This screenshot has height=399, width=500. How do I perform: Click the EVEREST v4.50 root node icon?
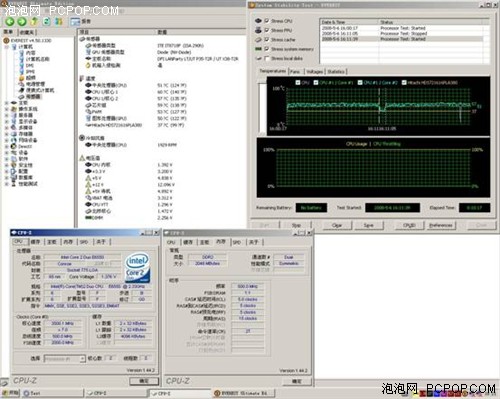[x=6, y=40]
